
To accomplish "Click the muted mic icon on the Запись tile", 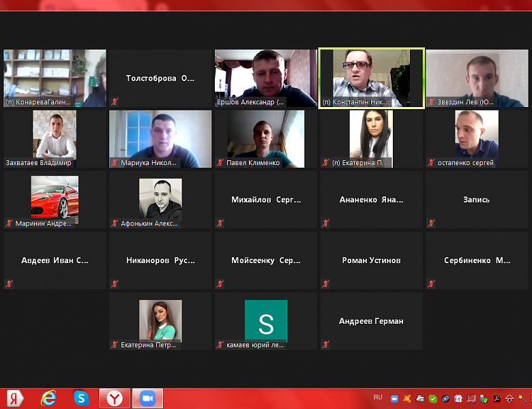I will [431, 223].
